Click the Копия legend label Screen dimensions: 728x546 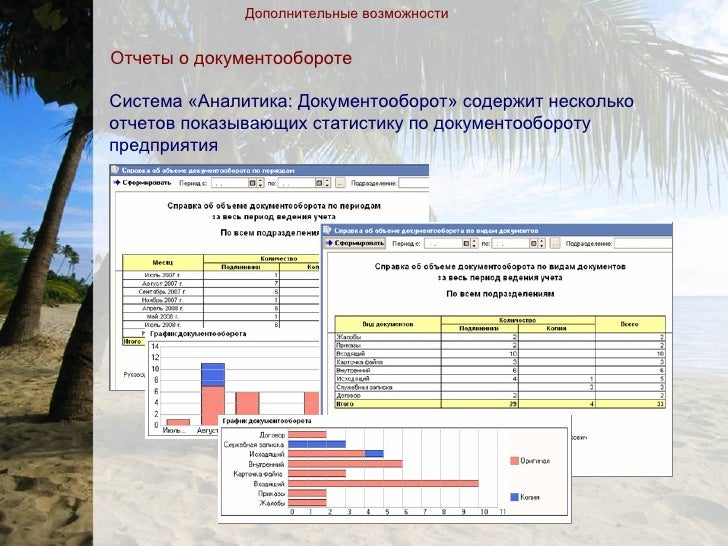coord(530,497)
